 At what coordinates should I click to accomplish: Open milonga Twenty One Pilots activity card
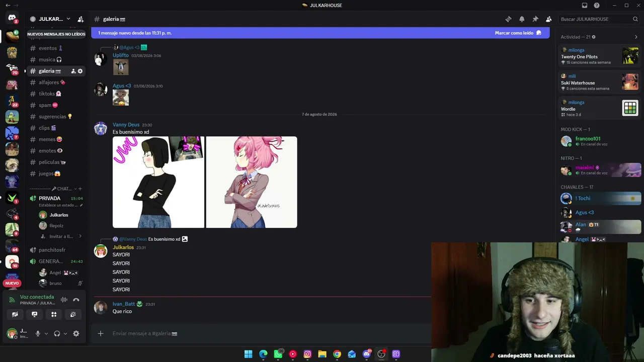(x=600, y=56)
